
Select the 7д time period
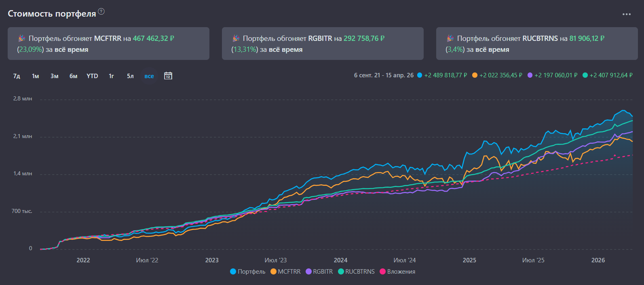pyautogui.click(x=17, y=76)
